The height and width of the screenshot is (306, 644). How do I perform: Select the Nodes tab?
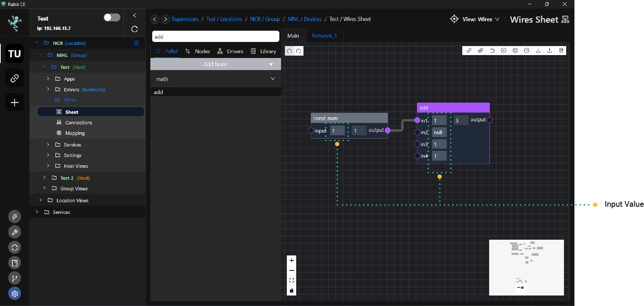click(198, 51)
